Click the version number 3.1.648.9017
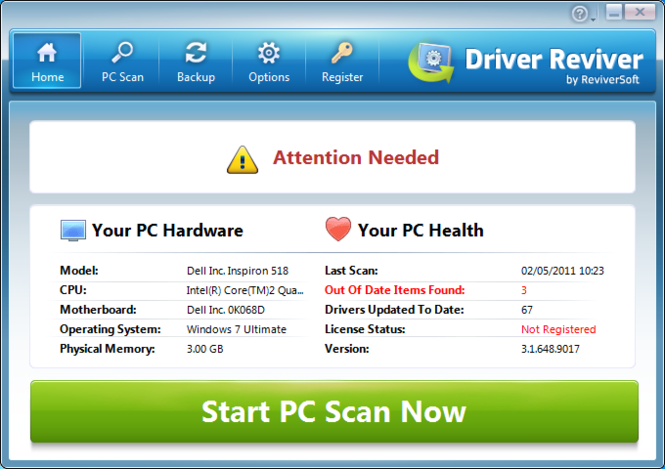Viewport: 665px width, 469px height. (x=550, y=349)
